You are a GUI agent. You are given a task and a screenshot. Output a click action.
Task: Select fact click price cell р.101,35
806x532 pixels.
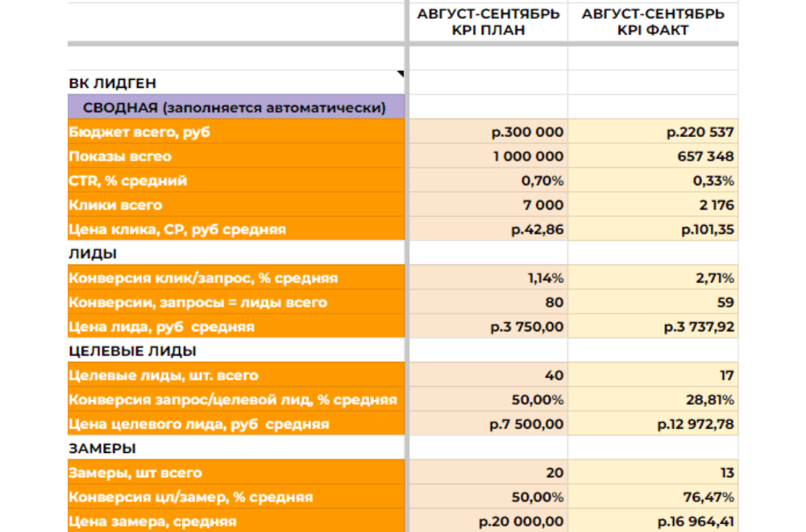(x=653, y=229)
